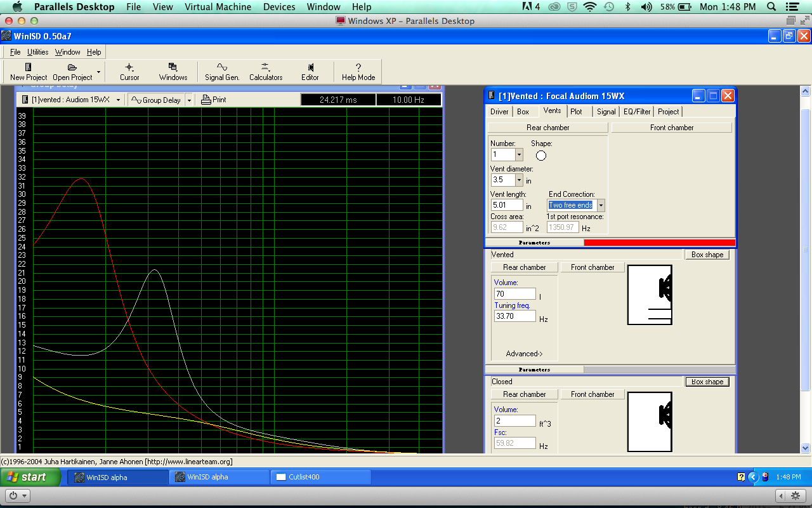
Task: Switch to the Box tab
Action: [x=523, y=112]
